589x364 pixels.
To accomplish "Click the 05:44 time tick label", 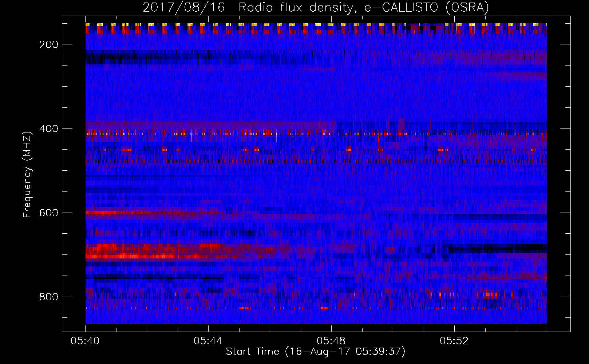I will coord(208,341).
